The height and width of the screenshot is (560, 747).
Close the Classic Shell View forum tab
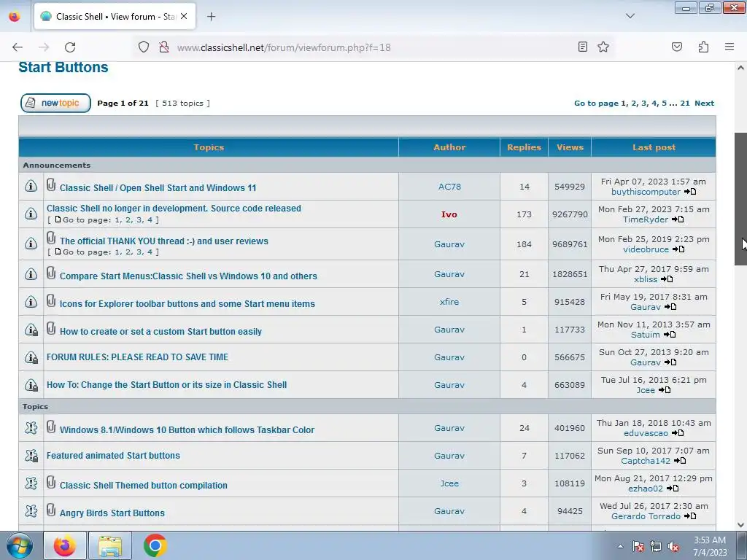coord(184,16)
